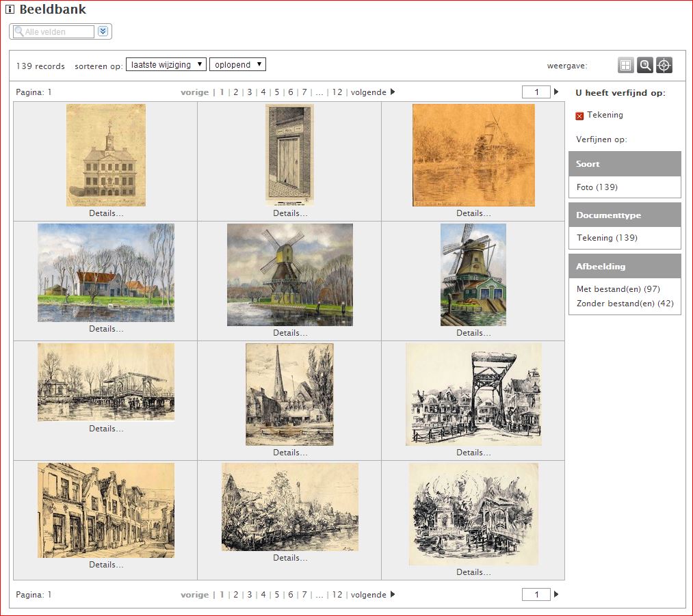Select the magnifier view icon
The height and width of the screenshot is (616, 693).
coord(644,65)
